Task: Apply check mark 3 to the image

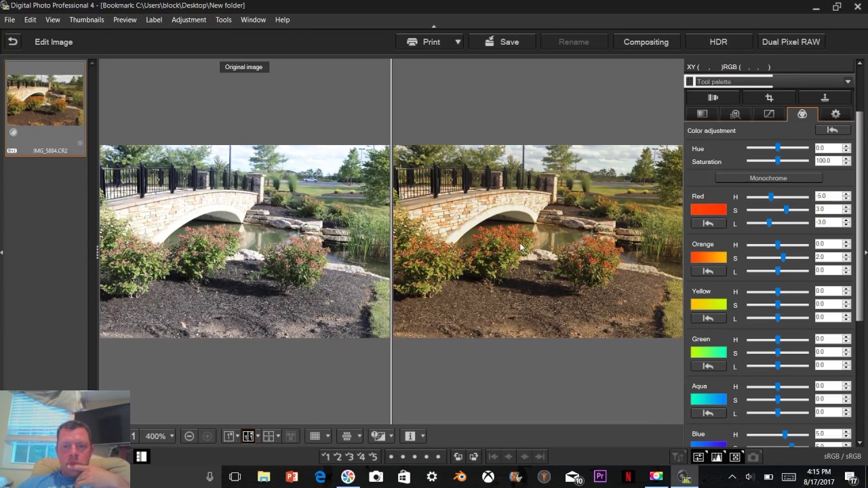Action: (349, 456)
